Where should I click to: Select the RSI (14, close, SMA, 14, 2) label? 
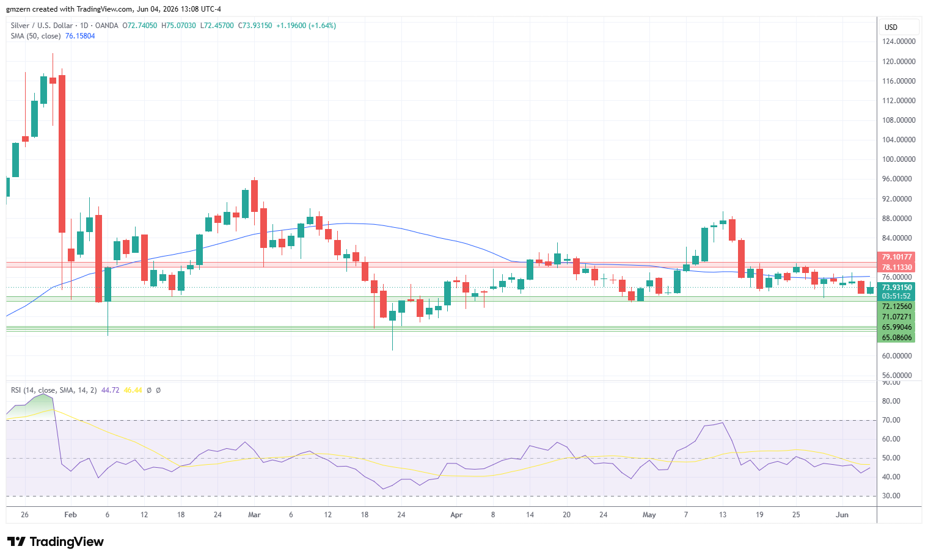[54, 390]
